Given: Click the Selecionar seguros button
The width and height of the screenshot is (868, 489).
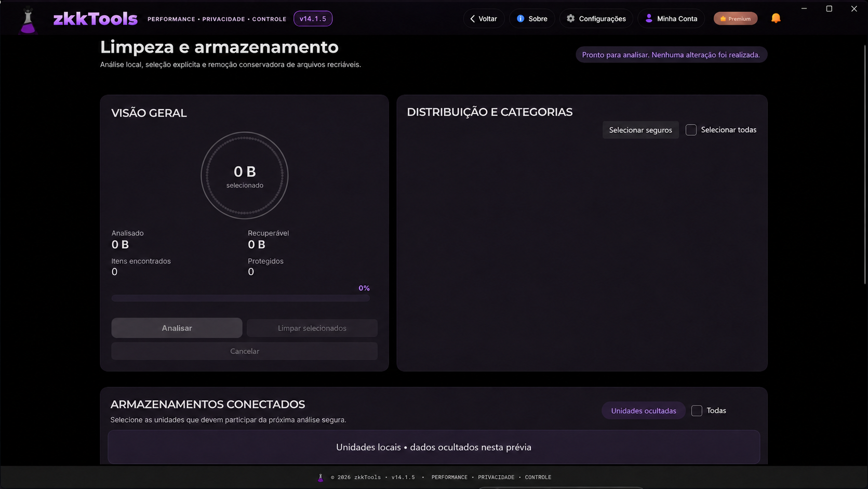Looking at the screenshot, I should [640, 130].
